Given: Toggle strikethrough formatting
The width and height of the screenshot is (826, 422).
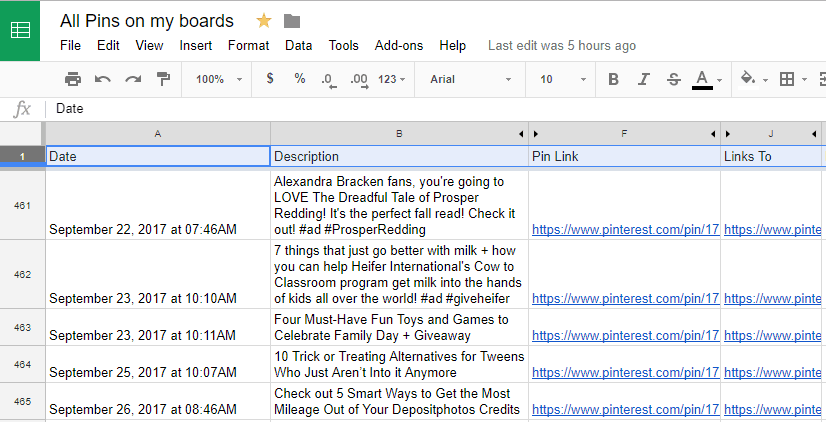Looking at the screenshot, I should point(674,79).
